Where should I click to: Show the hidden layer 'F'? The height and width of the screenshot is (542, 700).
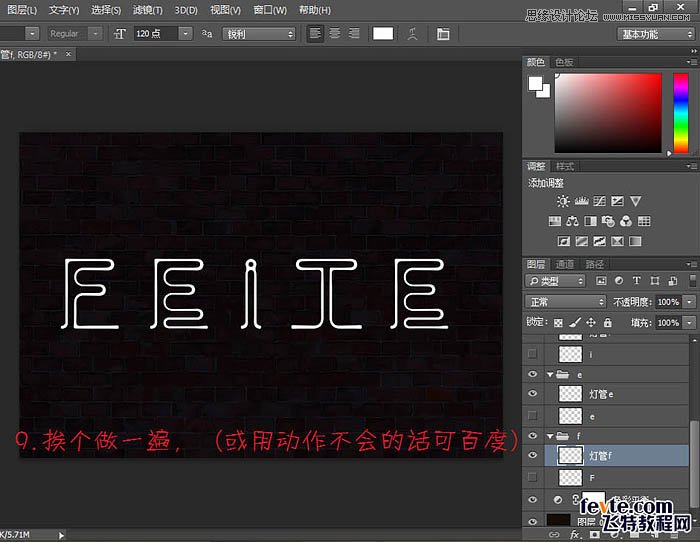click(x=532, y=477)
